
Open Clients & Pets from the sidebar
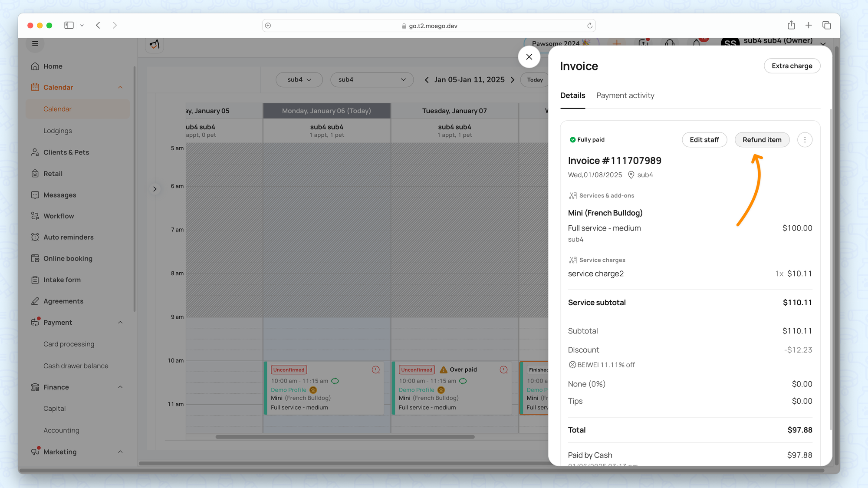(66, 152)
